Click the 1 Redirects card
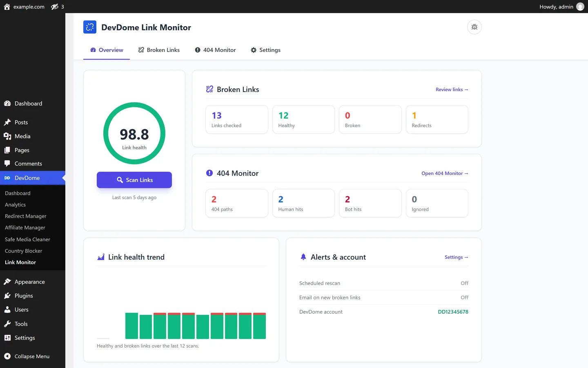The image size is (588, 368). 437,119
